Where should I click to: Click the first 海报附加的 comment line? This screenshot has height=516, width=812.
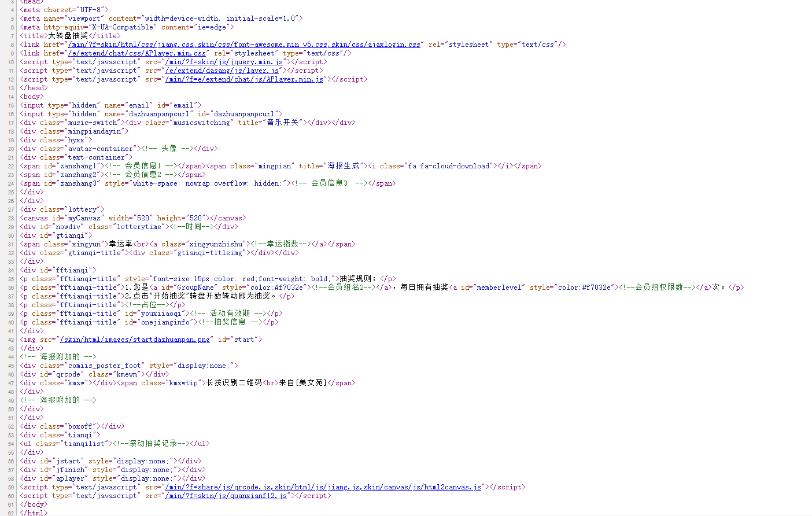point(58,357)
